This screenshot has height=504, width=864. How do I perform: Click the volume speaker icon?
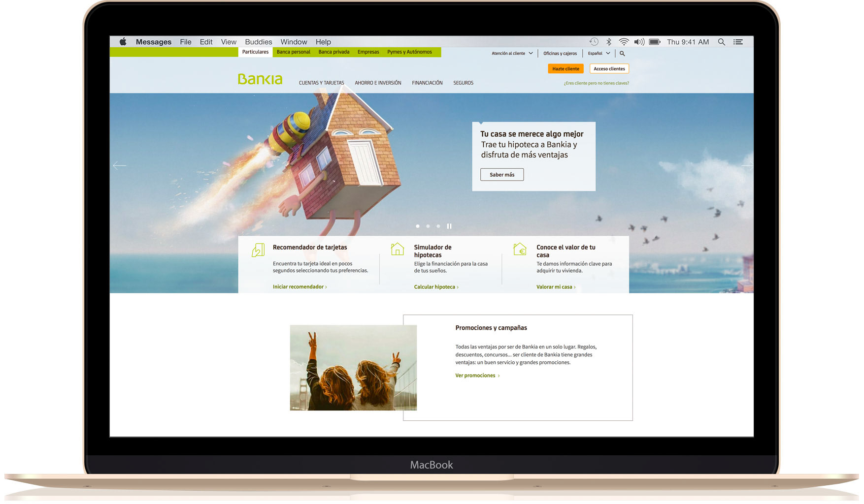[639, 42]
